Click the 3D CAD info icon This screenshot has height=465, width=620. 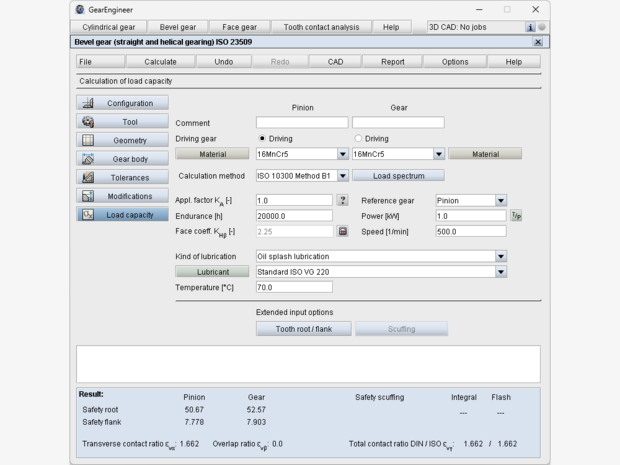pyautogui.click(x=530, y=27)
